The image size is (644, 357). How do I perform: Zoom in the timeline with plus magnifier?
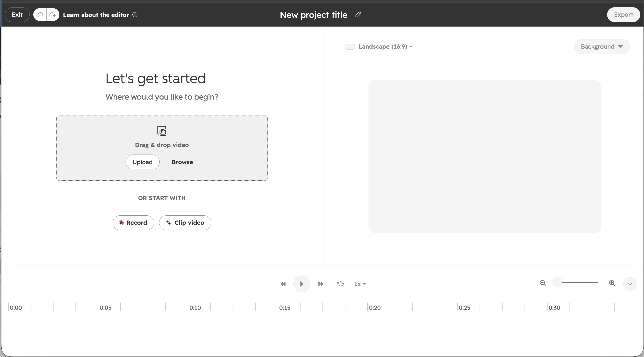point(612,283)
